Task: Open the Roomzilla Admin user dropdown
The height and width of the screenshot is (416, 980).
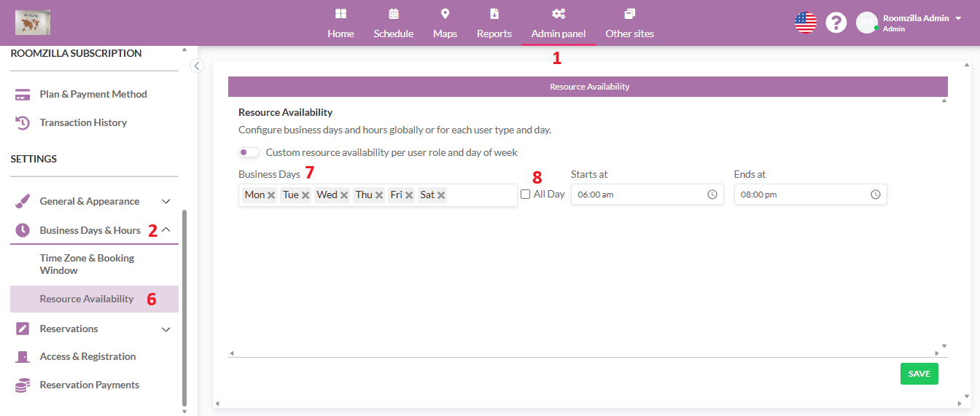Action: pyautogui.click(x=957, y=18)
